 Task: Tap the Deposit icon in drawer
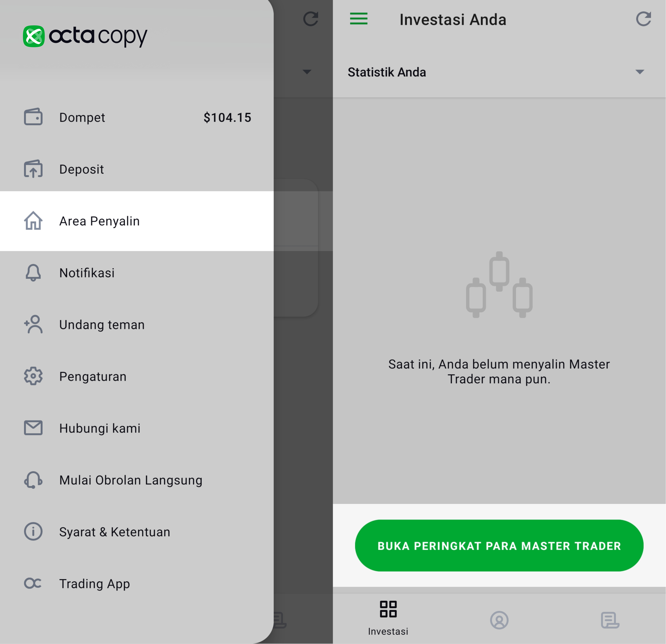pyautogui.click(x=33, y=169)
